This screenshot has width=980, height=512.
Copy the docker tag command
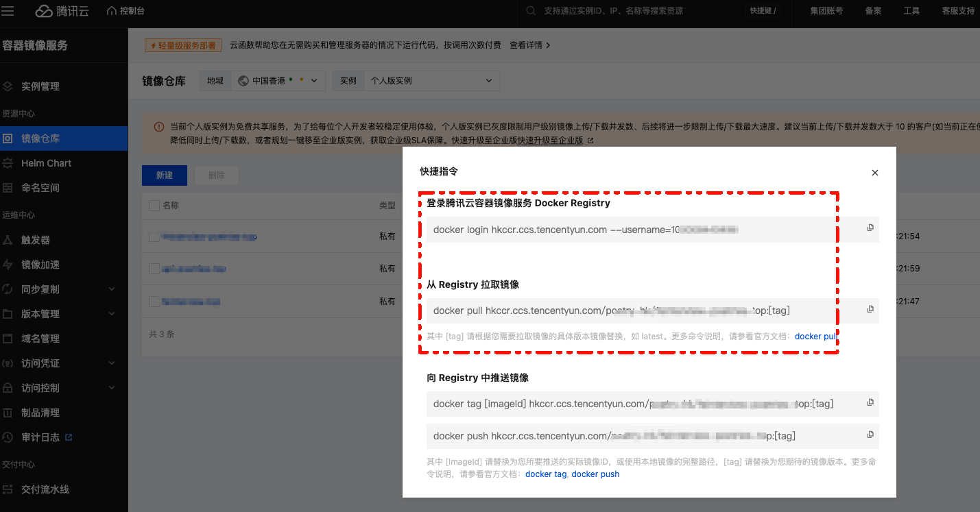870,403
